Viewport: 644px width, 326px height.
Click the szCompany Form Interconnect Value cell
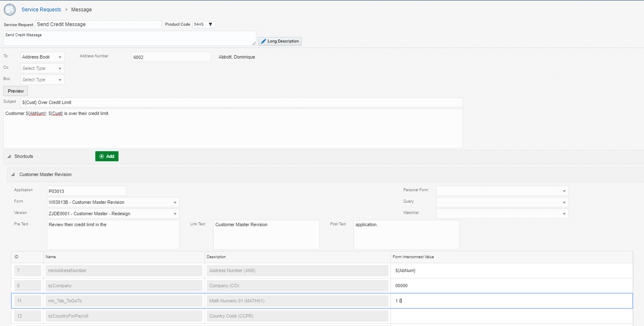pos(511,286)
